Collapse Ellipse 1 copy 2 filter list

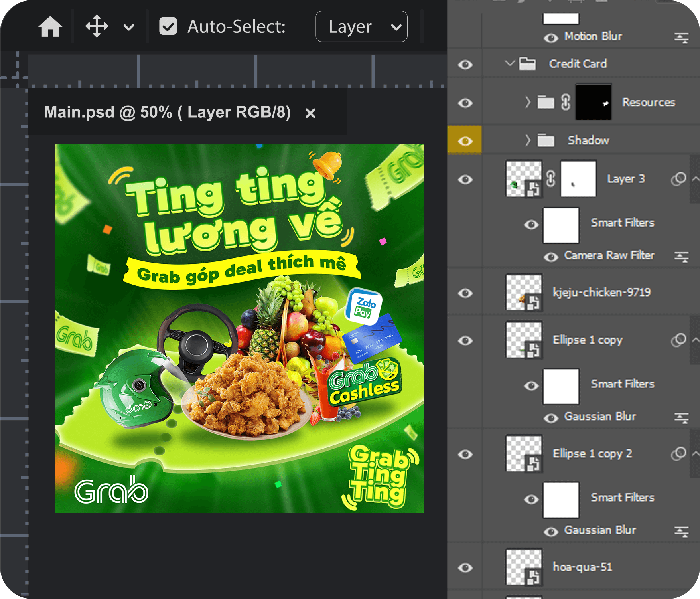[x=695, y=453]
